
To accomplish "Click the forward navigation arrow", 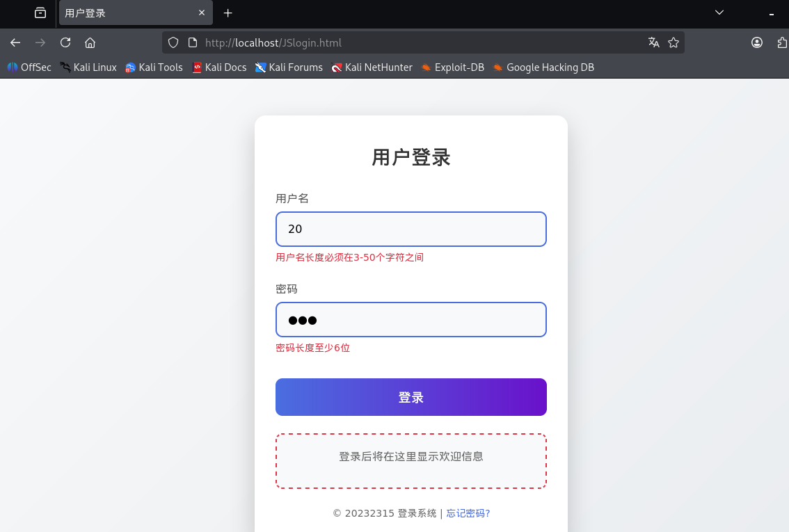I will click(x=40, y=42).
